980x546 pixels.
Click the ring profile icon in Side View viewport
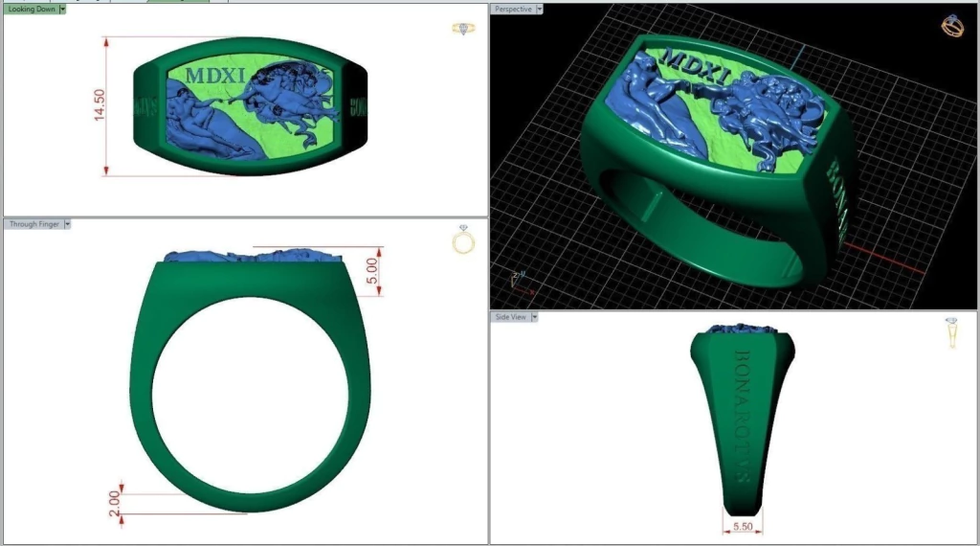tap(951, 332)
